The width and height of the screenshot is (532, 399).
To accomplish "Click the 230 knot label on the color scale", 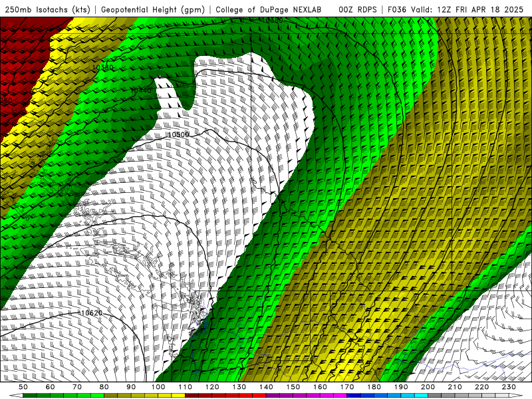I will (x=509, y=387).
